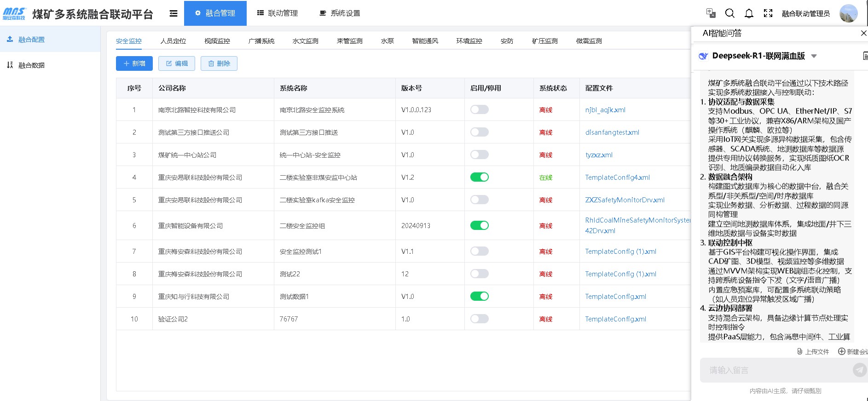Open the TemplateConfig4.xml config file link
Screen dimensions: 868x401
click(x=617, y=178)
